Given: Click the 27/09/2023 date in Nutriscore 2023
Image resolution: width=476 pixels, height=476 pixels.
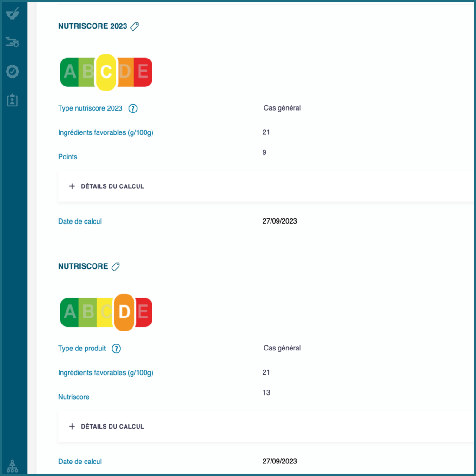Looking at the screenshot, I should [x=279, y=221].
